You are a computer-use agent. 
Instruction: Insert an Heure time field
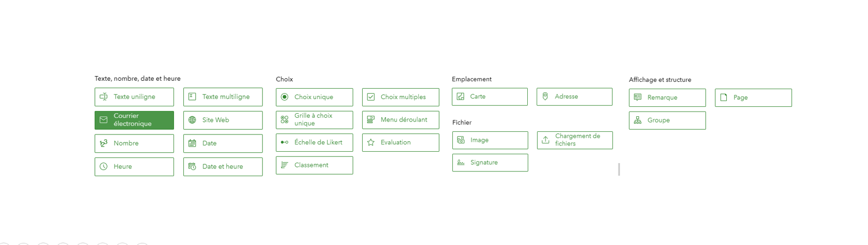tap(134, 167)
